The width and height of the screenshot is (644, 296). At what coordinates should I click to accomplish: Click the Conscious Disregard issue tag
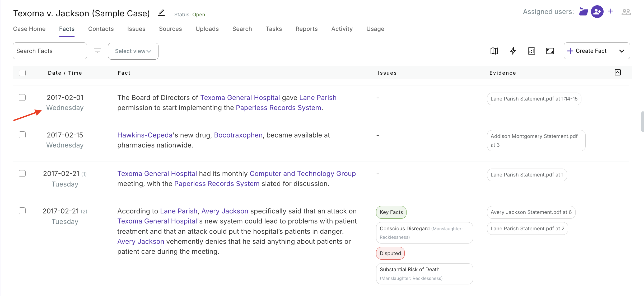(x=424, y=233)
